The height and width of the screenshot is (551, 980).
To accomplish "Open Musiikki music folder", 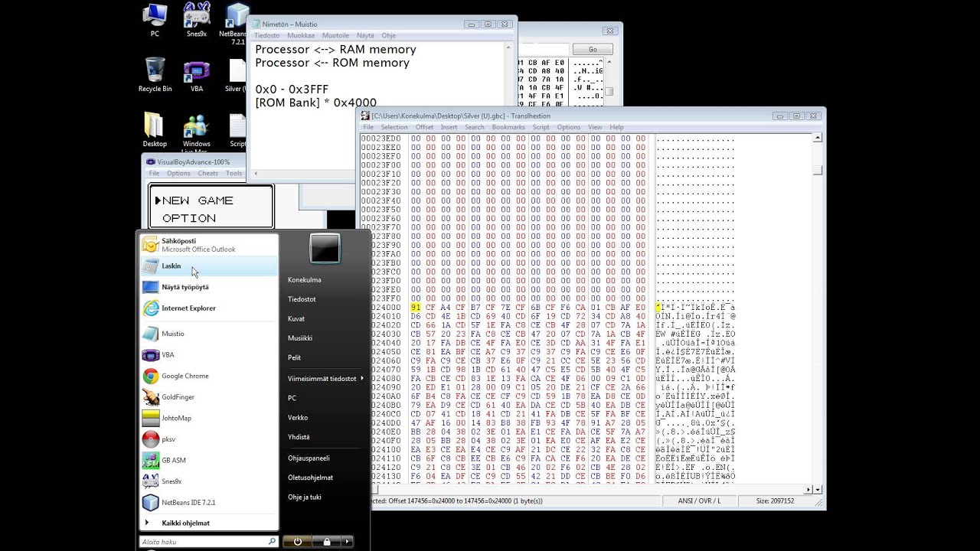I will tap(300, 337).
